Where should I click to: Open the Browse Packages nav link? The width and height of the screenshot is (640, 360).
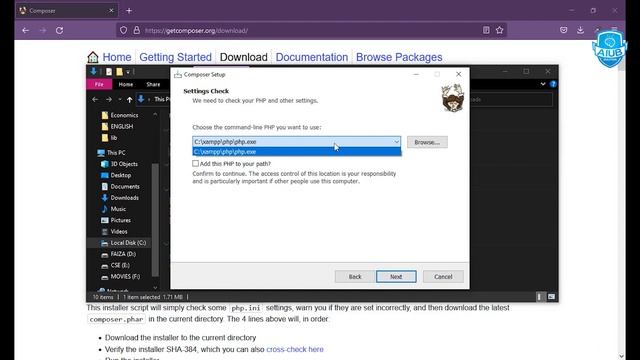click(x=399, y=57)
